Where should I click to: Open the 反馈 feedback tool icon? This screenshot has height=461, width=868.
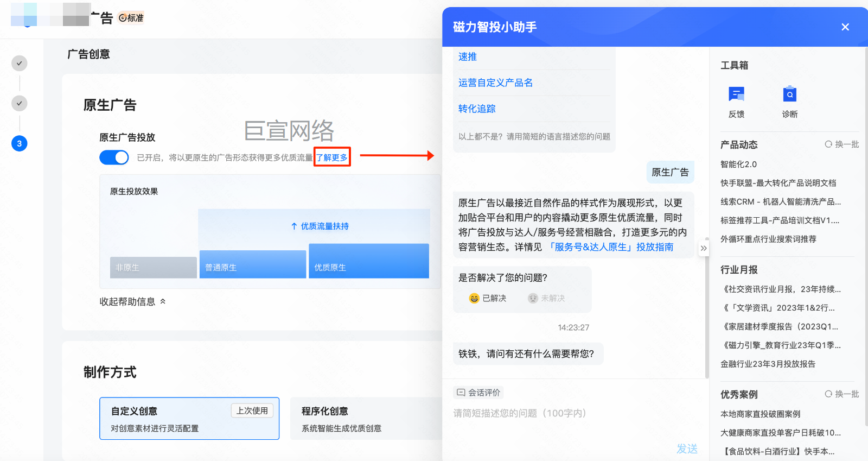pos(736,95)
